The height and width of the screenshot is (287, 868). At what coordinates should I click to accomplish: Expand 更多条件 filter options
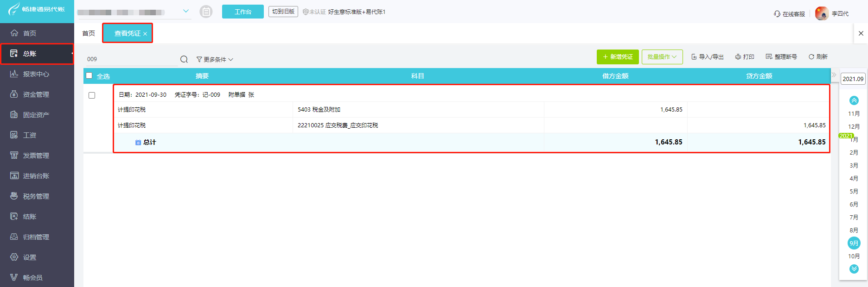[215, 59]
